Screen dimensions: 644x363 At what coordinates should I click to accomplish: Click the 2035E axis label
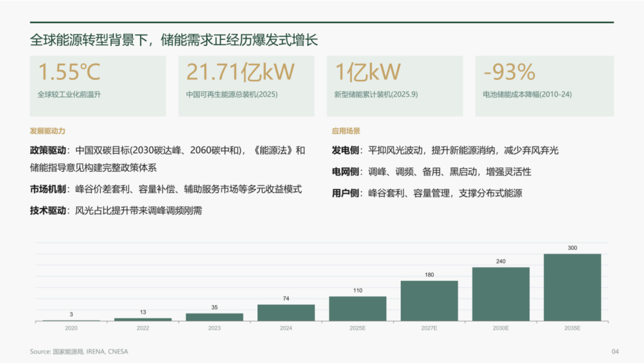coord(572,328)
